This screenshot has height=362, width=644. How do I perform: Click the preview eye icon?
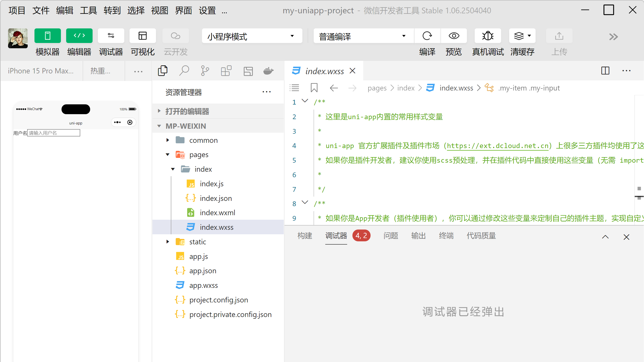click(454, 36)
